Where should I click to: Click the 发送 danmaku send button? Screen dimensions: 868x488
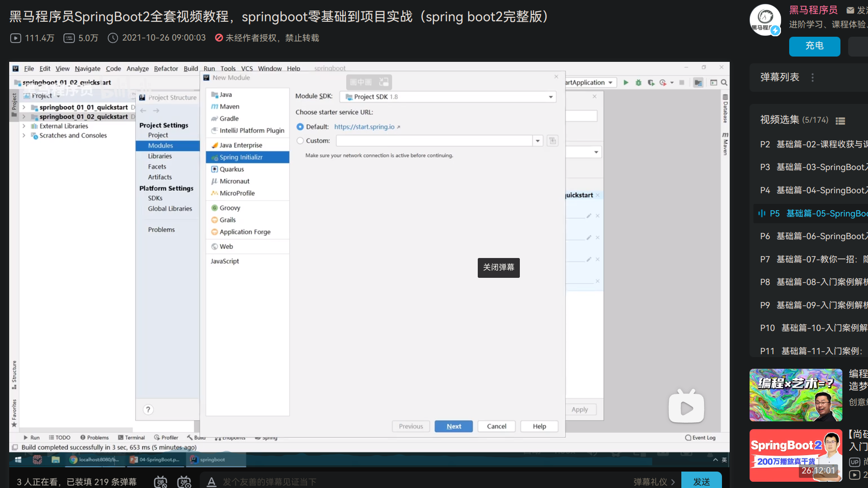pyautogui.click(x=702, y=481)
